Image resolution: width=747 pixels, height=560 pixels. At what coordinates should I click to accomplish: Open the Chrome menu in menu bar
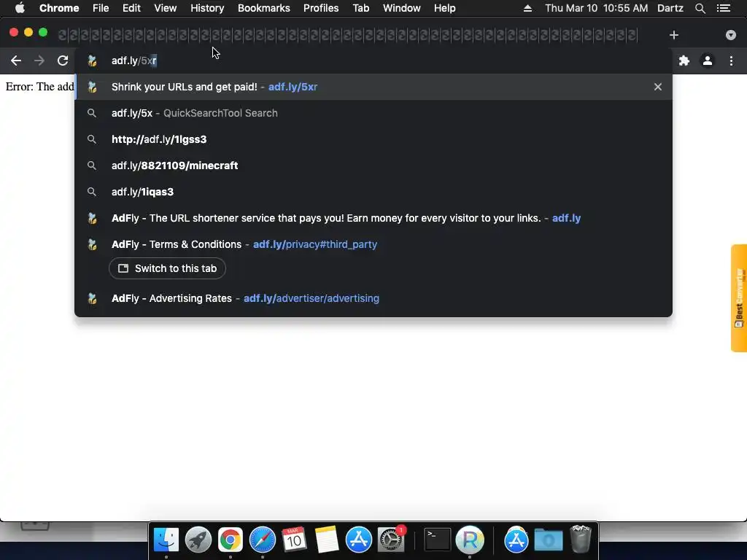click(59, 8)
